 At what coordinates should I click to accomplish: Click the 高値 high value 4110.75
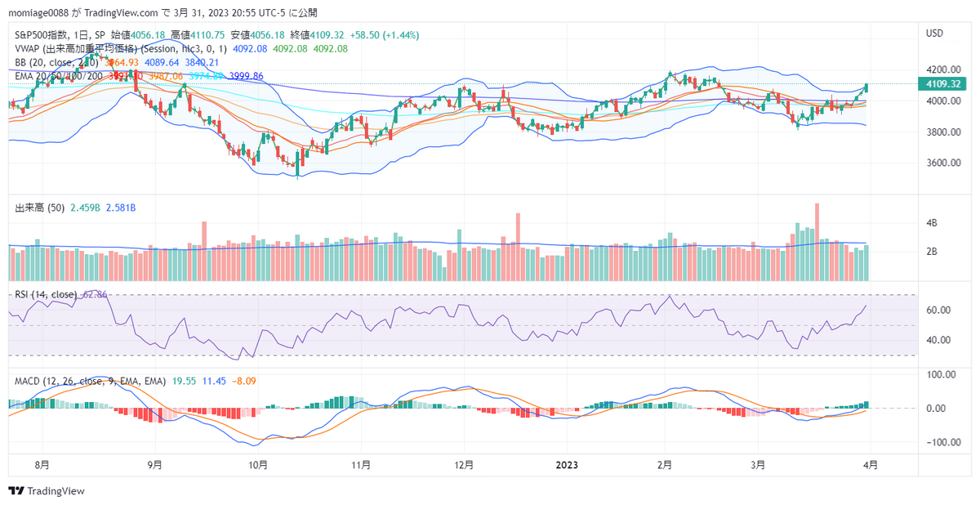pos(209,35)
